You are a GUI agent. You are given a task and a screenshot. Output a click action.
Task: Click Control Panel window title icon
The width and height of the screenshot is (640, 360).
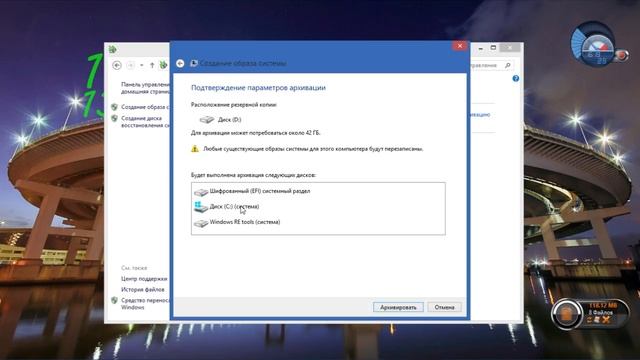113,49
